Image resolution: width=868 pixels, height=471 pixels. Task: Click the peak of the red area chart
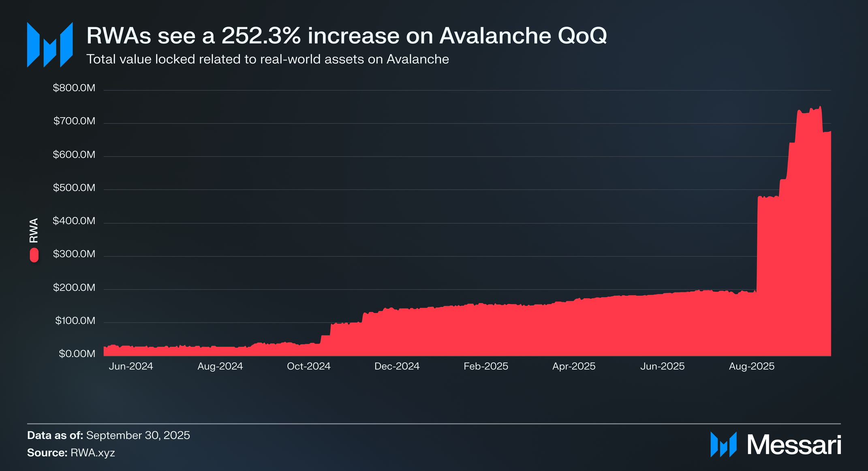pos(820,108)
